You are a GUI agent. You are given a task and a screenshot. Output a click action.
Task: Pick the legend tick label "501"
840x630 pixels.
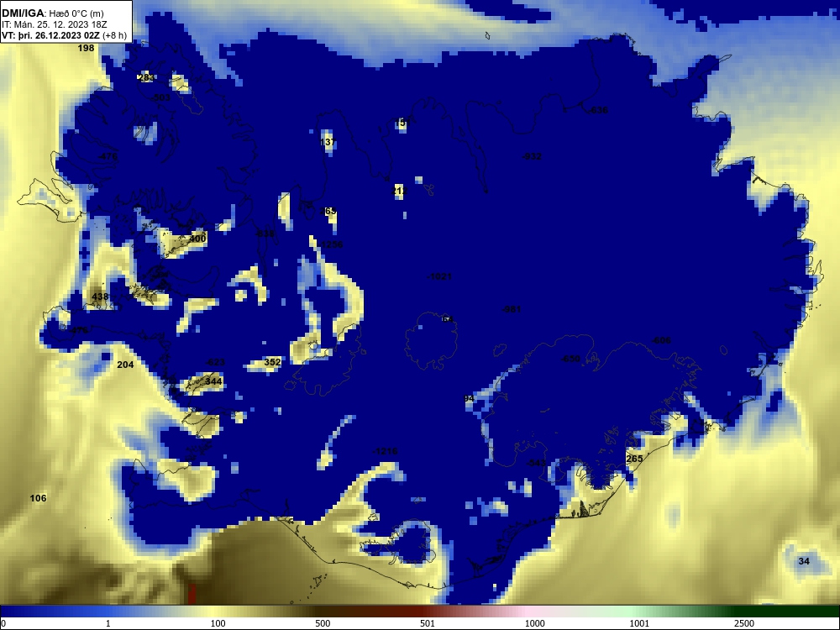pos(428,623)
